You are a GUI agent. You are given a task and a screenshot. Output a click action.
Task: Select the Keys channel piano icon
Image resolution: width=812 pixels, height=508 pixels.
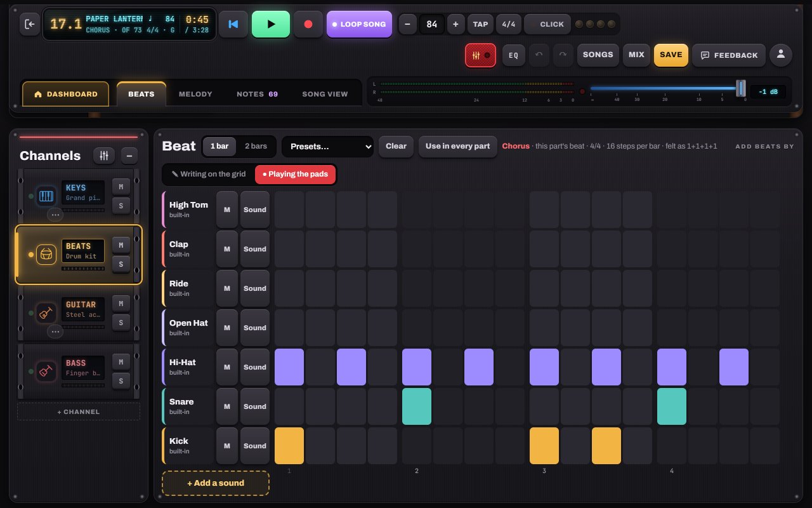coord(46,196)
